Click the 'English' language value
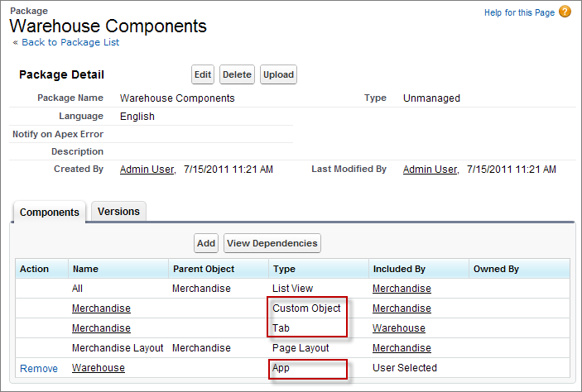 click(137, 117)
